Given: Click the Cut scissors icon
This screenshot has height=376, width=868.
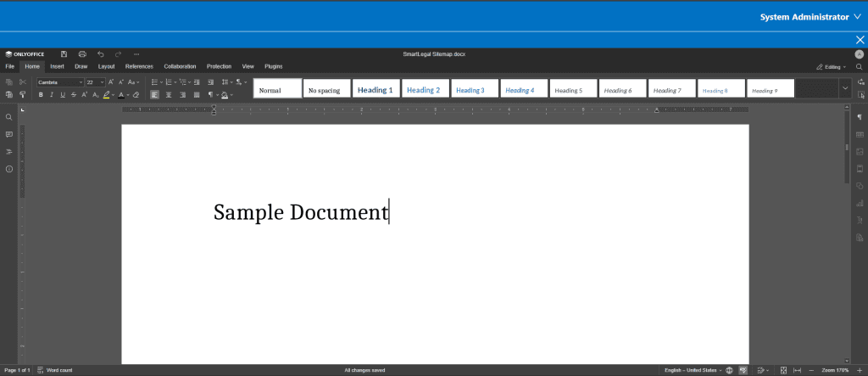Looking at the screenshot, I should click(x=23, y=82).
